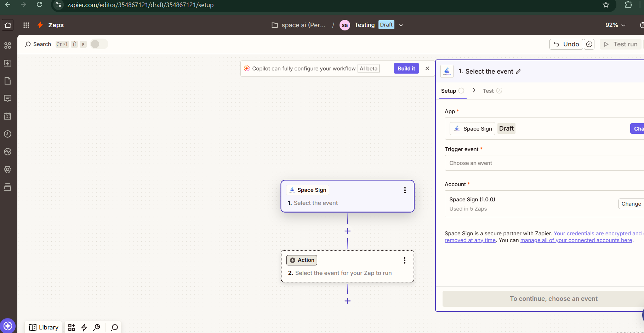Click the AI beta label
644x333 pixels.
(x=369, y=69)
